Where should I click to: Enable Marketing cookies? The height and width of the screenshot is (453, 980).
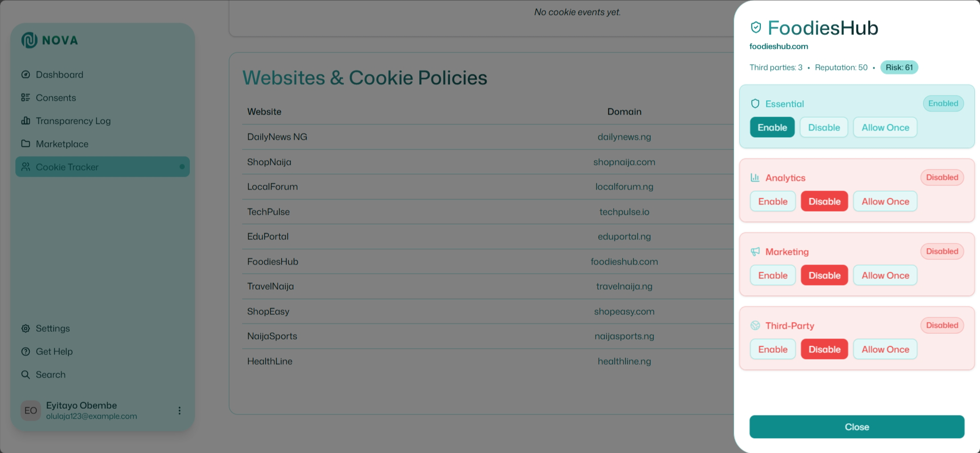pyautogui.click(x=773, y=275)
